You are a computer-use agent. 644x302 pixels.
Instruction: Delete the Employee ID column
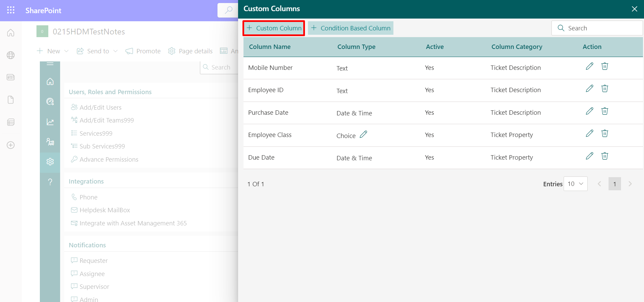[604, 88]
